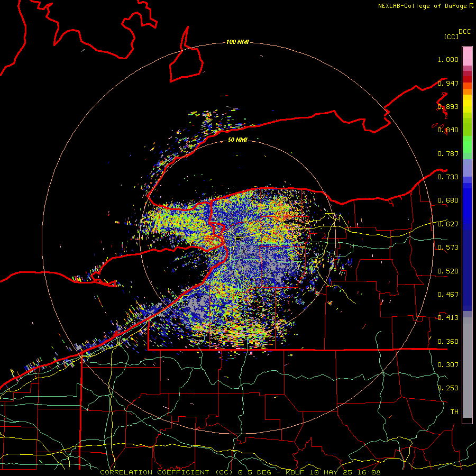Click the 0.520 scale value
The image size is (476, 476).
448,271
